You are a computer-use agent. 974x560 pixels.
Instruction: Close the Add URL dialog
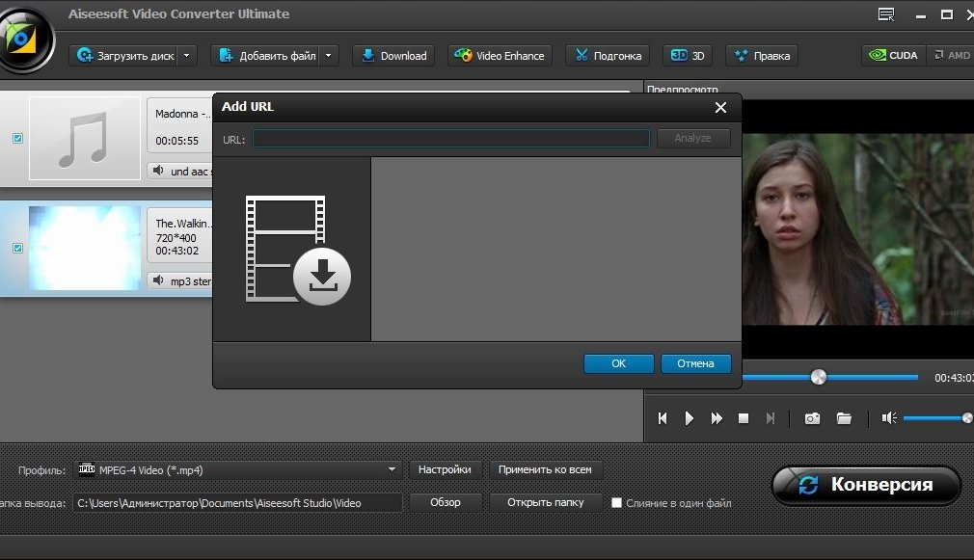(720, 107)
